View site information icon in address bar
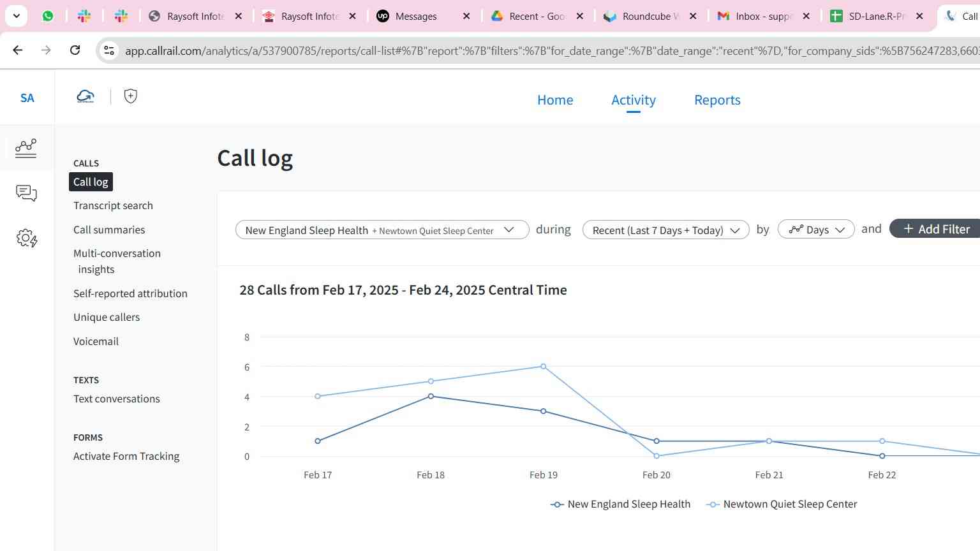The image size is (980, 551). 109,50
